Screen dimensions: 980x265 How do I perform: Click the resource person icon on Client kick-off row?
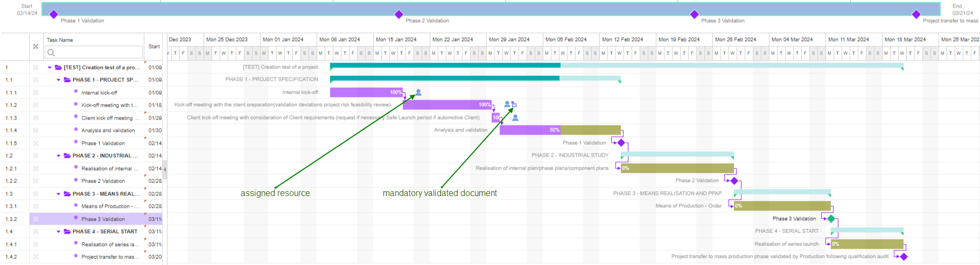pos(515,117)
